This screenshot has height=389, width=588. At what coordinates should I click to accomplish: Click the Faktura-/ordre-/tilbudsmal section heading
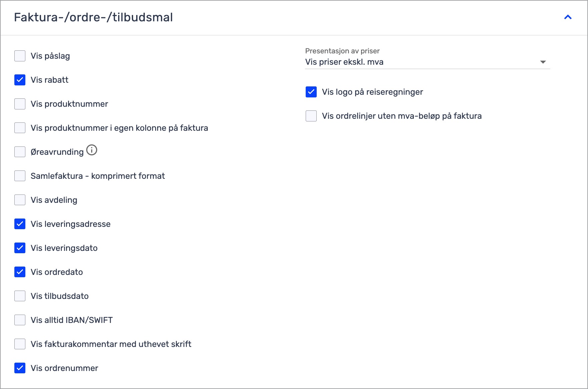pyautogui.click(x=93, y=17)
